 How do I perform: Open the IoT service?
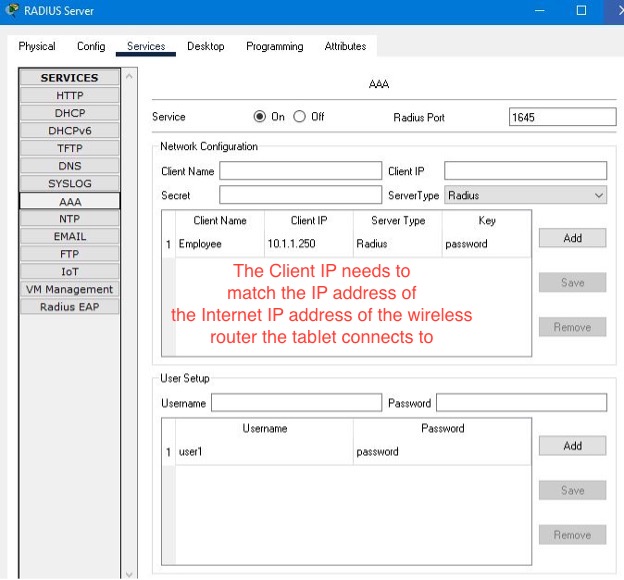tap(70, 271)
